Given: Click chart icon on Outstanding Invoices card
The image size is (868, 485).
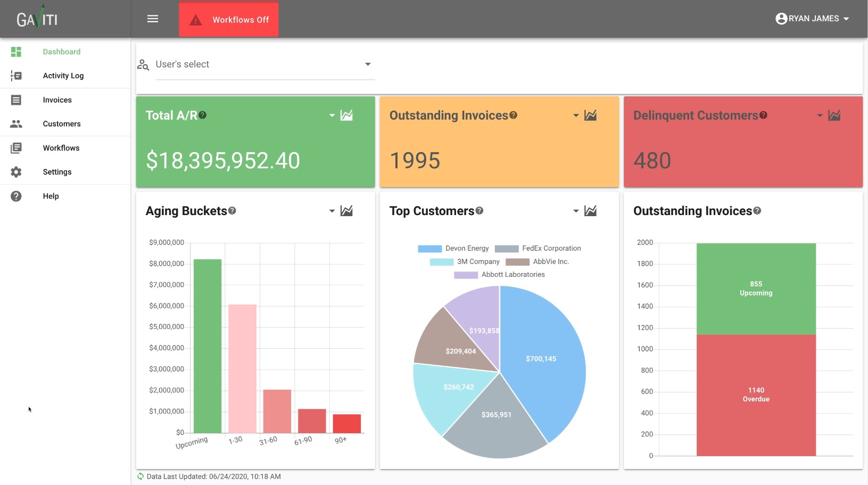Looking at the screenshot, I should tap(590, 116).
